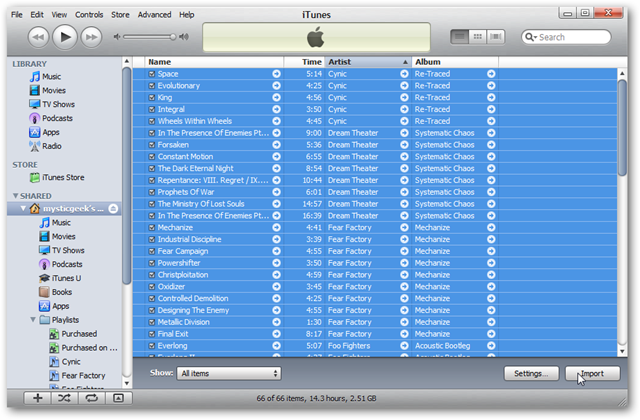The width and height of the screenshot is (640, 420).
Task: Uncheck the Mechanize song checkbox
Action: click(152, 228)
